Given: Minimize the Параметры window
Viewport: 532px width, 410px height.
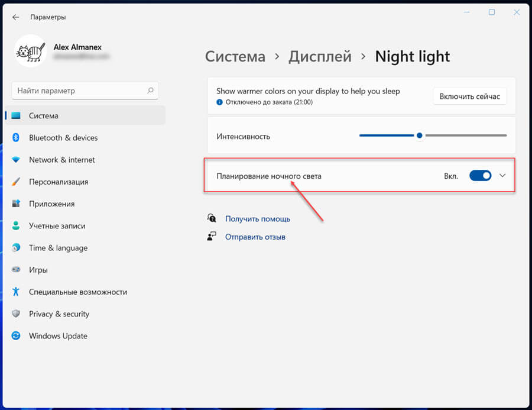Looking at the screenshot, I should tap(467, 12).
